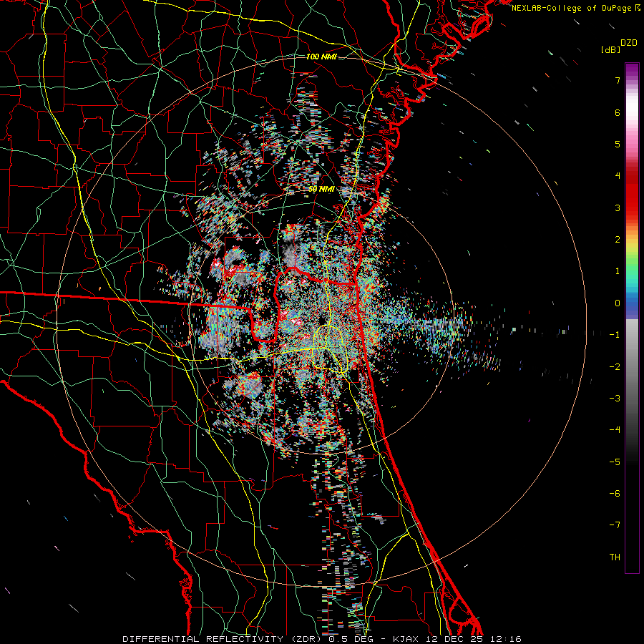Click the purple top of the color bar
Image resolution: width=644 pixels, height=644 pixels.
[x=632, y=69]
